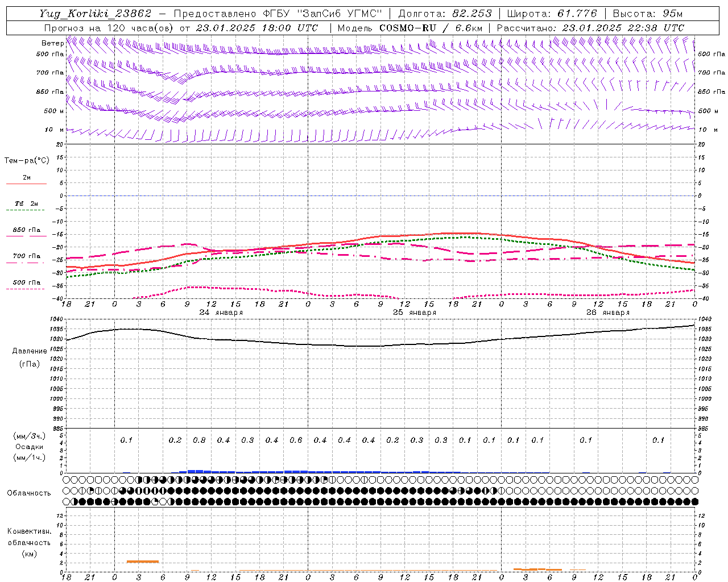
Task: Click the '(гПа)' unit label under Давление
Action: [x=30, y=364]
